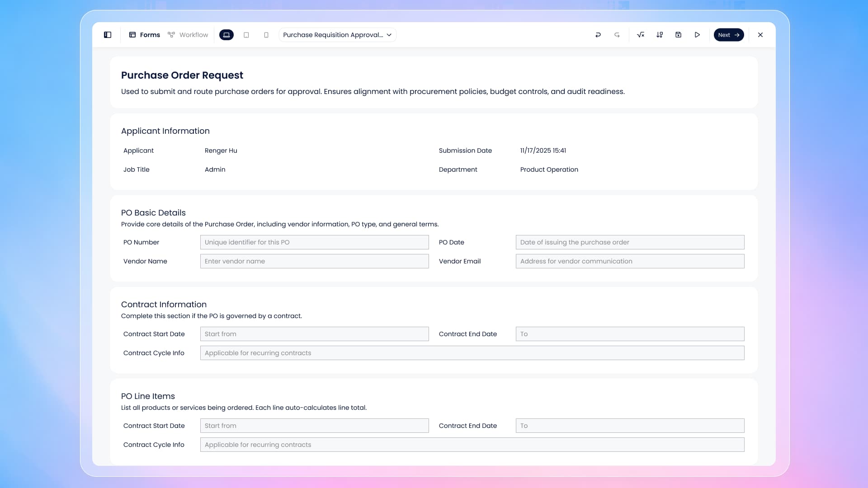The height and width of the screenshot is (488, 868).
Task: Click the redo arrow icon
Action: tap(617, 35)
